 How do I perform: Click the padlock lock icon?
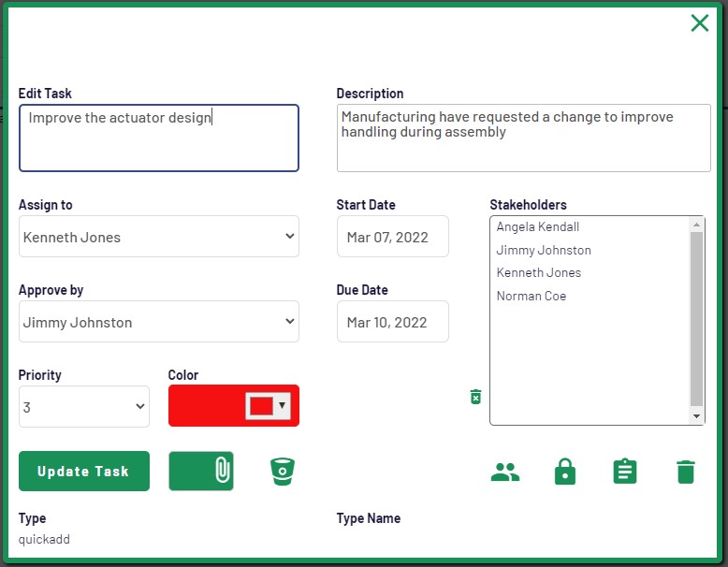[x=565, y=472]
